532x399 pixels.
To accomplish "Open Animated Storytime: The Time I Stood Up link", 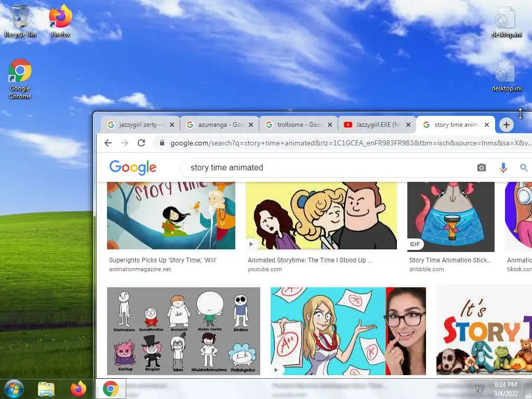I will pos(310,260).
